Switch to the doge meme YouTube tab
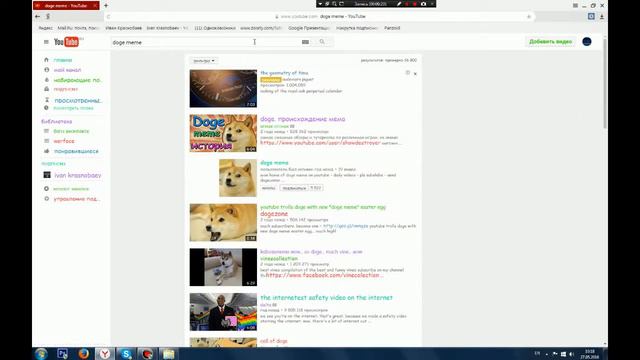 (x=66, y=6)
